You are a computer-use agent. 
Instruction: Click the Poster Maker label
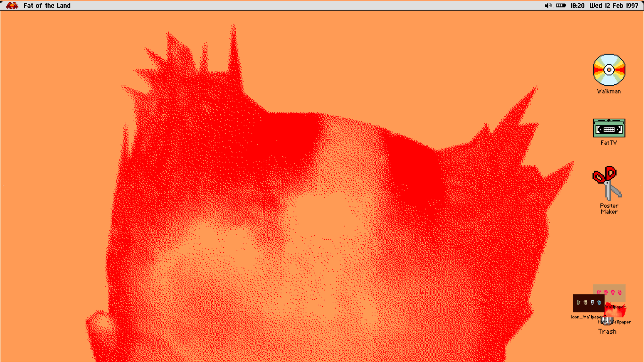609,208
